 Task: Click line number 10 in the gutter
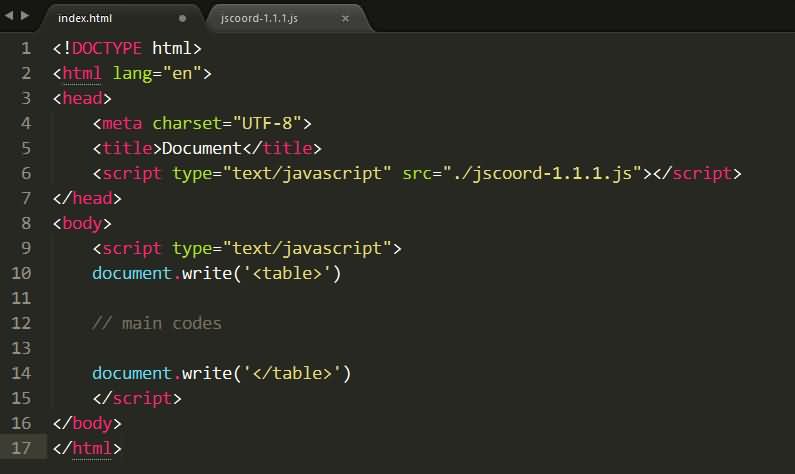click(x=21, y=273)
